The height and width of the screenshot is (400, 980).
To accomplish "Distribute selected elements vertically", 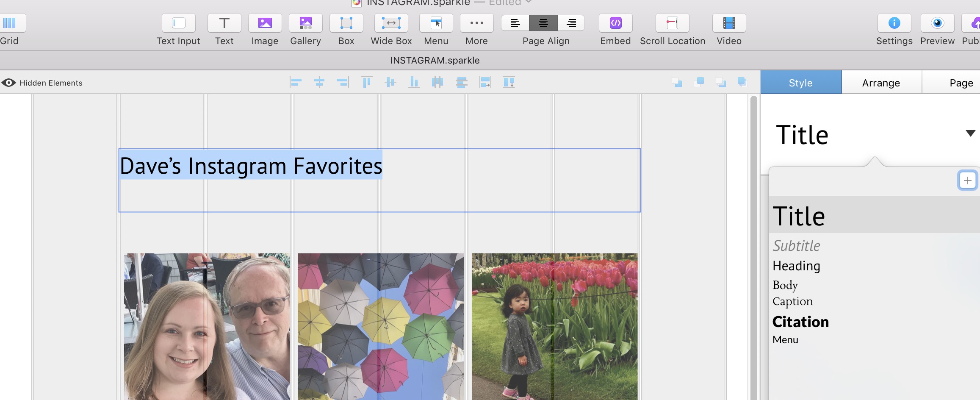I will click(461, 82).
